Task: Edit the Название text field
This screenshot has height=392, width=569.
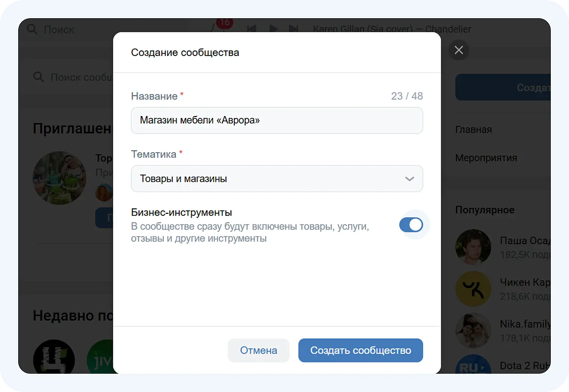Action: pos(277,120)
